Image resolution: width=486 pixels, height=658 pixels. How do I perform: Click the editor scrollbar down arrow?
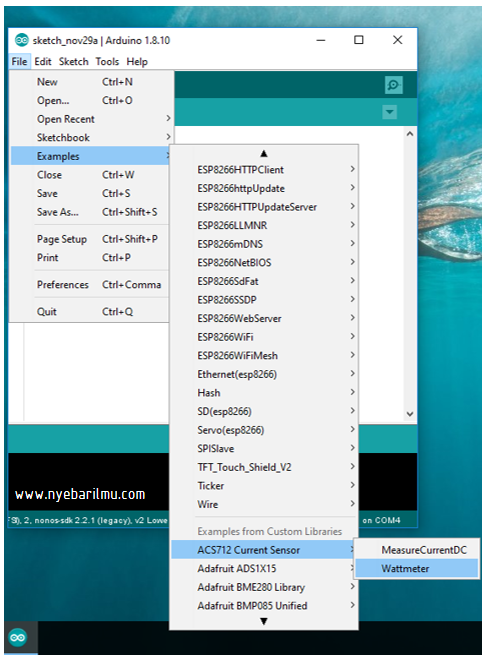pos(410,414)
